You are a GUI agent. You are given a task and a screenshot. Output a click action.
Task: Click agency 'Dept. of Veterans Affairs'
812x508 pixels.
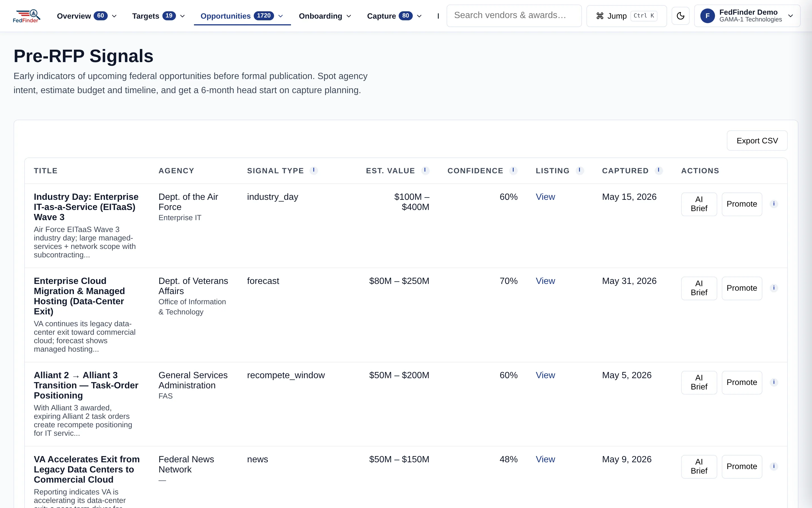click(193, 286)
